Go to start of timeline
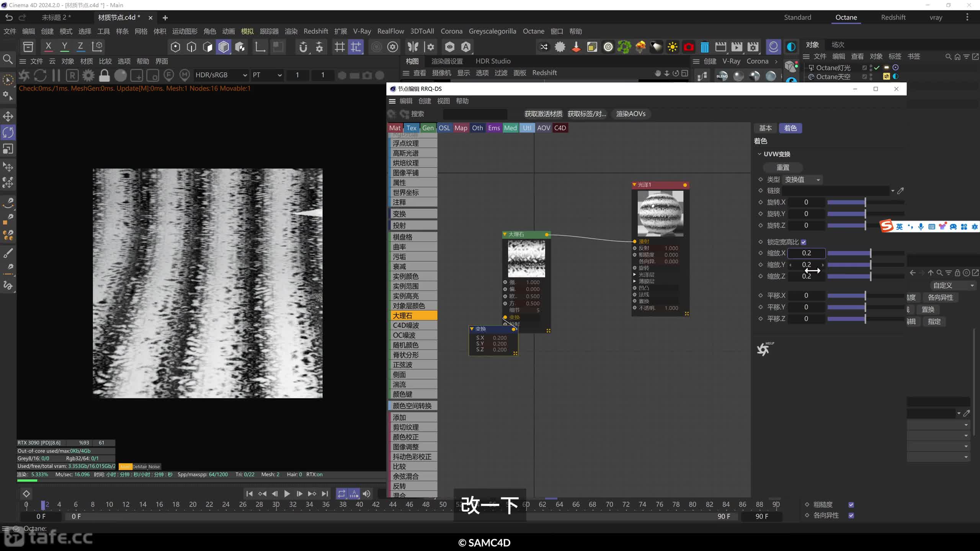The image size is (980, 551). click(x=249, y=494)
